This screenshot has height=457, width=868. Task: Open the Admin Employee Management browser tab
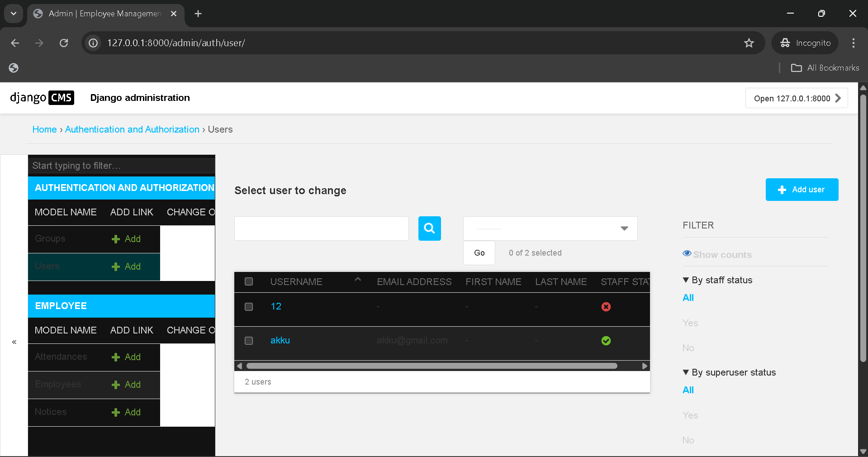[x=105, y=14]
